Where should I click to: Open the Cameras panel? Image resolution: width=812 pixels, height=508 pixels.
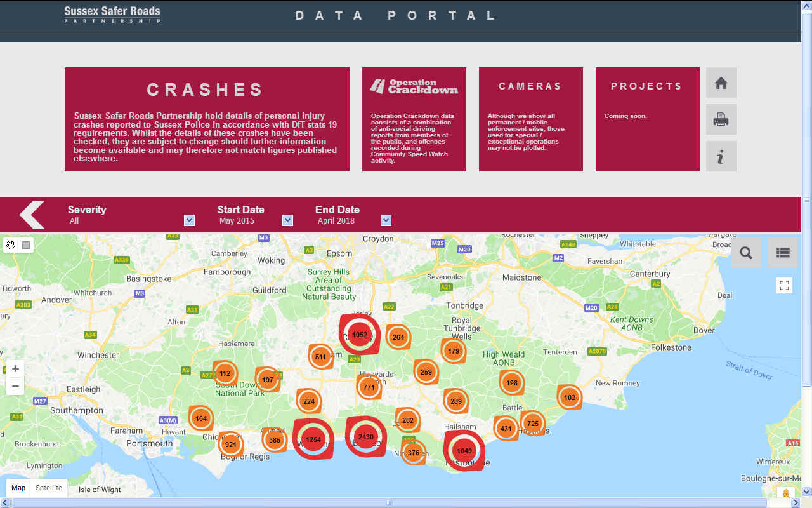pos(531,119)
